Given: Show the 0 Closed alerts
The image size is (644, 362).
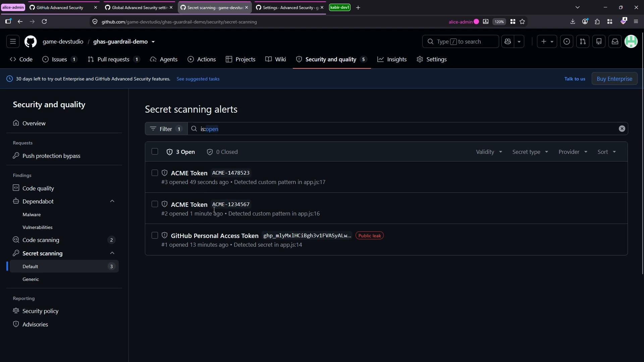Looking at the screenshot, I should [222, 152].
